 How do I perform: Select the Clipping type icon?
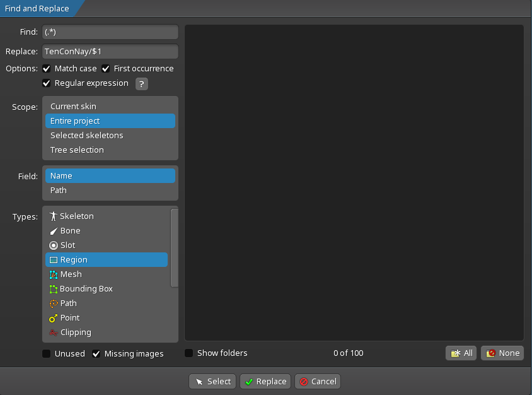pyautogui.click(x=54, y=333)
